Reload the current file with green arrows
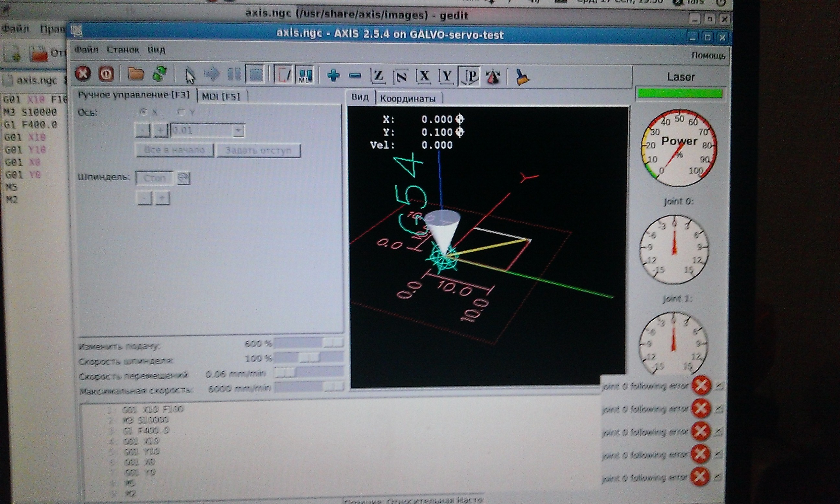This screenshot has width=840, height=504. click(x=160, y=73)
